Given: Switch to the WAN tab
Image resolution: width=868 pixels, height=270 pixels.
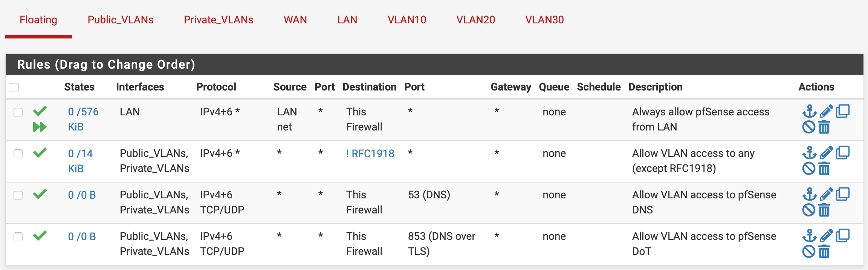Looking at the screenshot, I should [x=295, y=20].
